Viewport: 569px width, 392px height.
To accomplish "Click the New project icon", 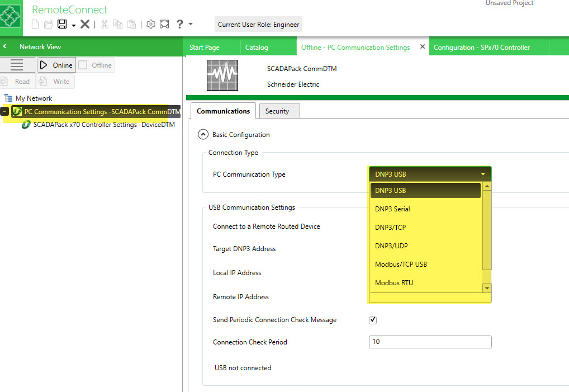I will (x=35, y=24).
